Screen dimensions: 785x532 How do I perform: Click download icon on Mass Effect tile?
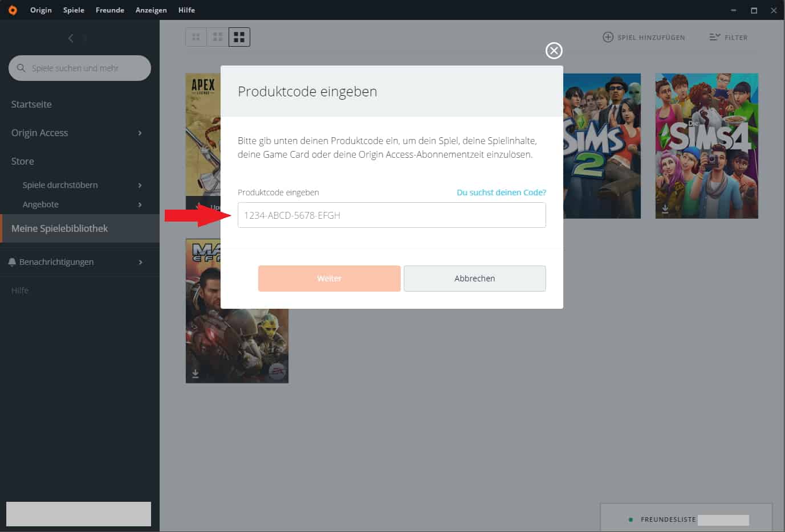[196, 374]
